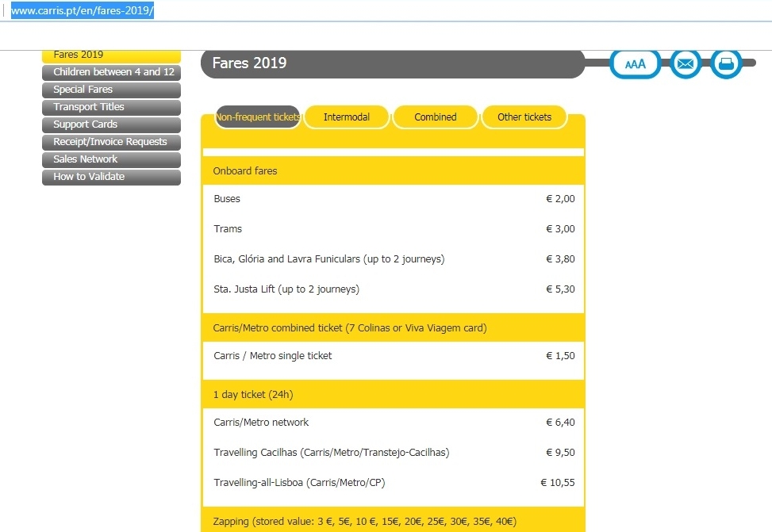The height and width of the screenshot is (532, 772).
Task: Click the Travelling Cacilhas row label
Action: 332,452
